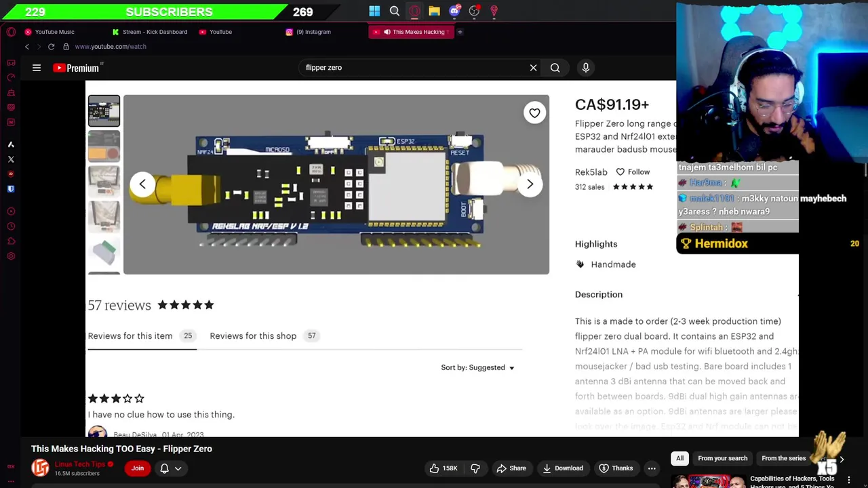Select Reviews for this shop tab

264,336
